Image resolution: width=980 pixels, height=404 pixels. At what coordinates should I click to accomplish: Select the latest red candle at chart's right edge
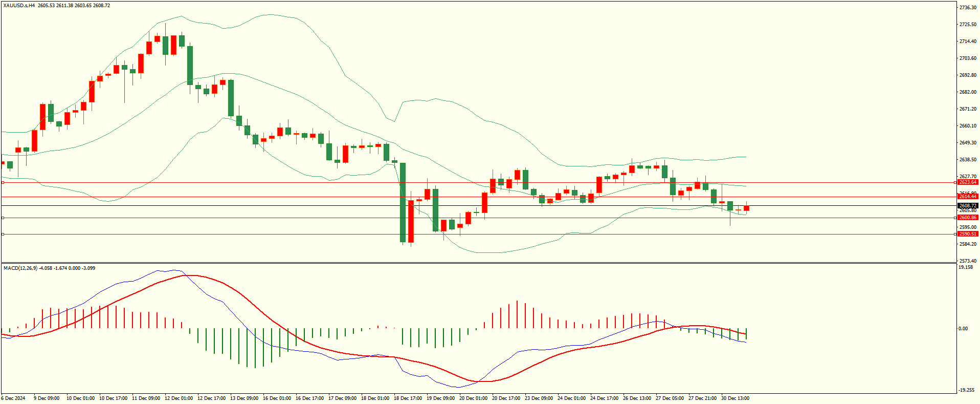747,208
